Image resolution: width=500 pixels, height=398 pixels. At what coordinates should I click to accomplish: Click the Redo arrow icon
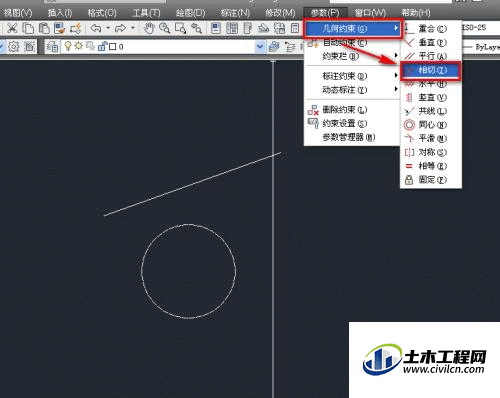point(120,28)
